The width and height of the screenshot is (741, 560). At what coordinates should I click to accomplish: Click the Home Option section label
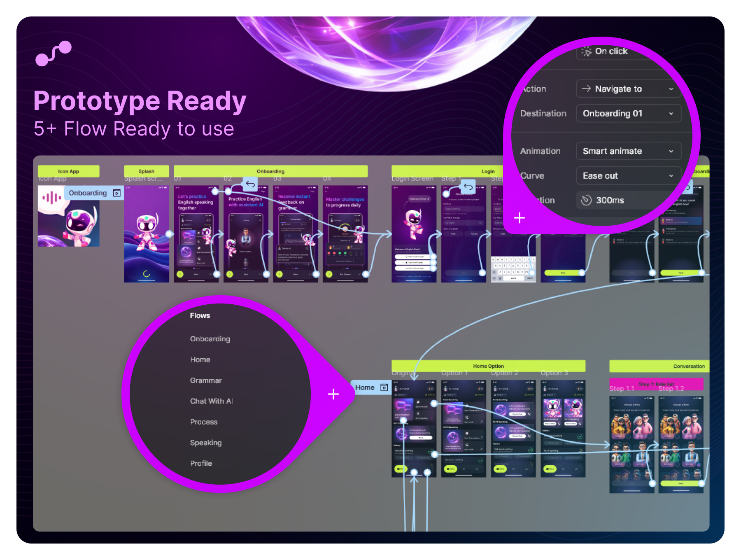[488, 366]
